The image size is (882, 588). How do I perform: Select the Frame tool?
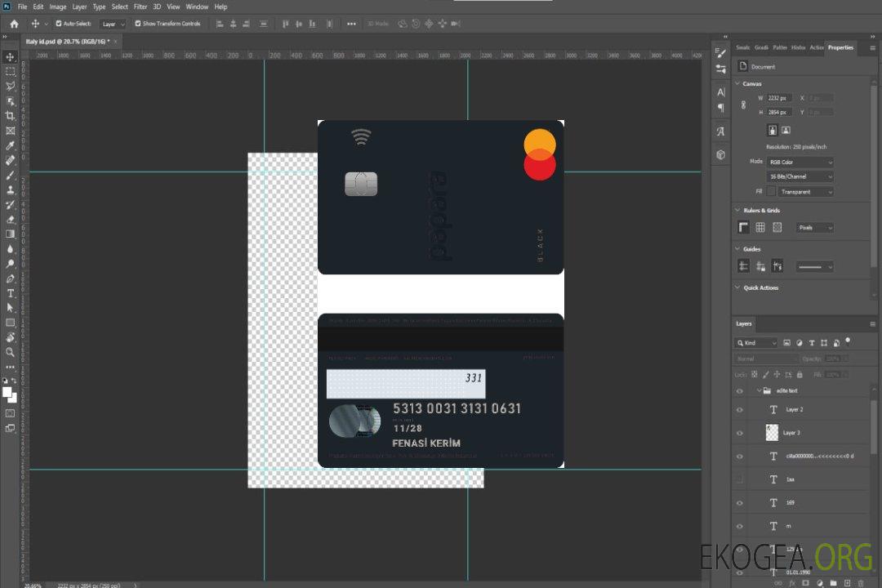tap(10, 131)
